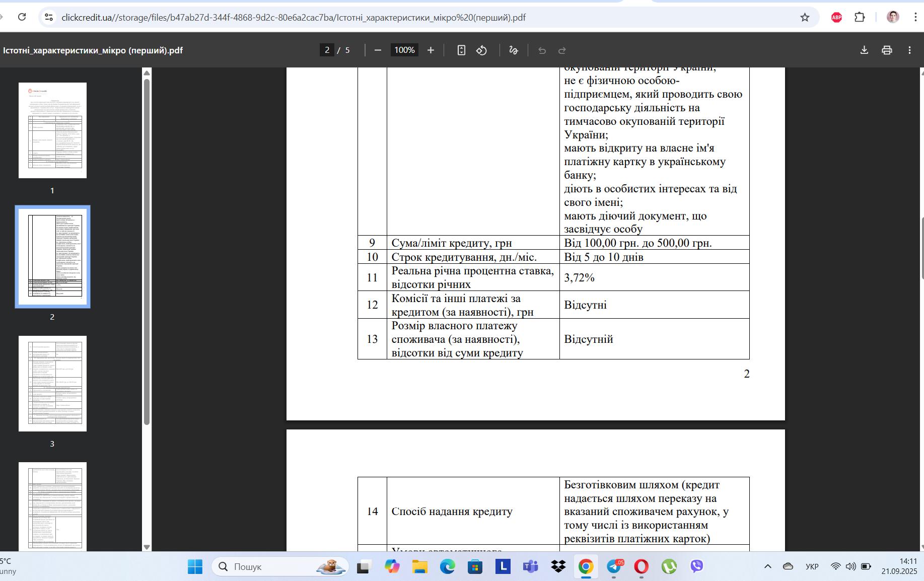Open Viber from taskbar

coord(696,567)
